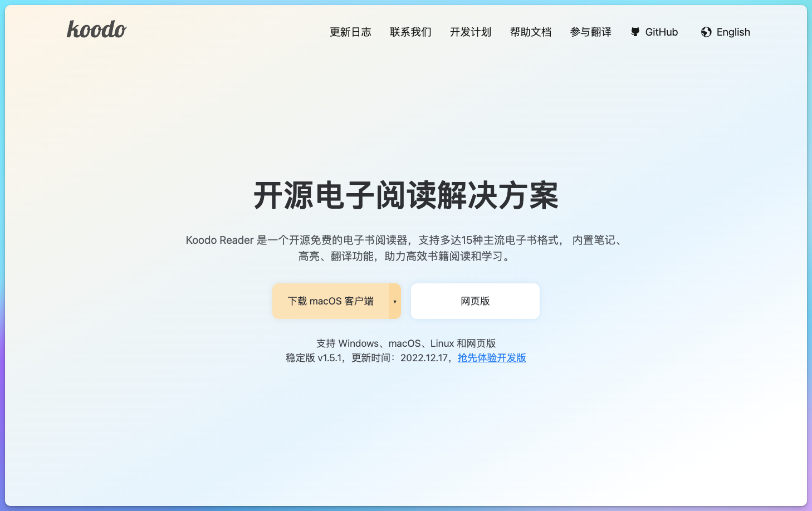This screenshot has height=511, width=812.
Task: Open the 联系我们 contact page
Action: coord(410,32)
